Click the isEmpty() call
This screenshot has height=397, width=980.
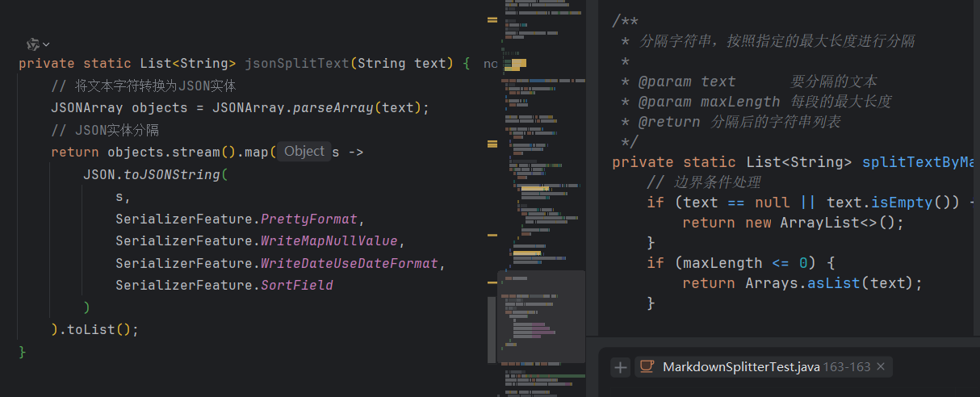911,203
